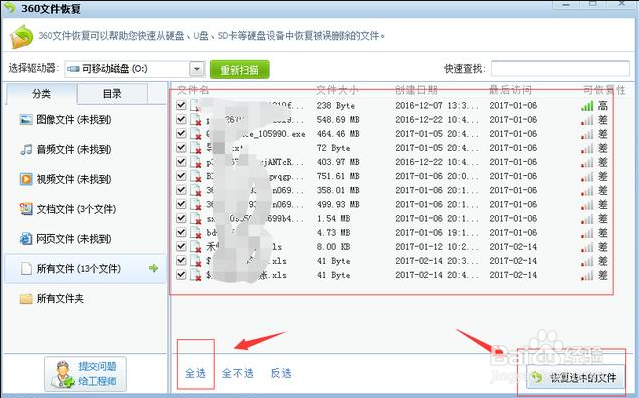Click deleted-file icon in 8.00 KB row
The image size is (639, 398).
(196, 247)
